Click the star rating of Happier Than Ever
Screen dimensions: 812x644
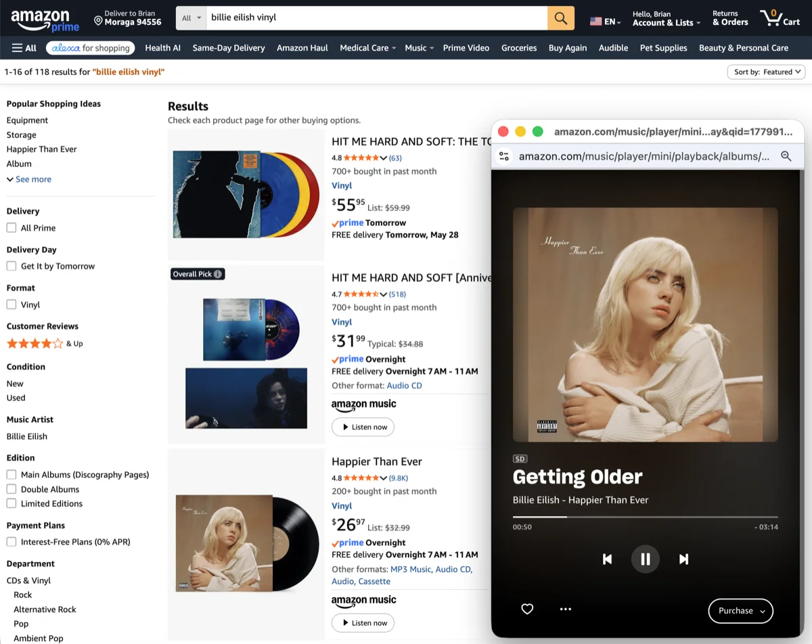(361, 478)
